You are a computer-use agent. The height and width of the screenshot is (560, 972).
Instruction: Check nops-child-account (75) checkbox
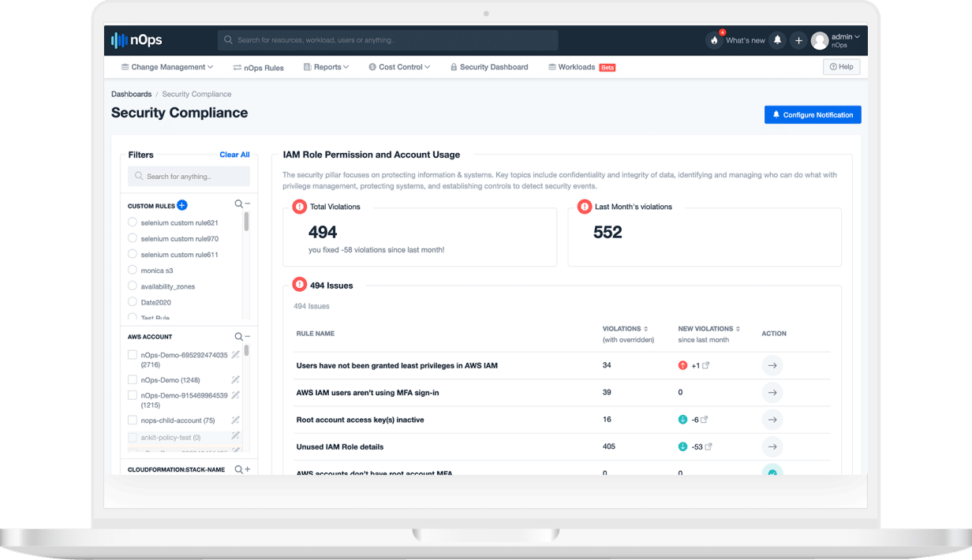(x=133, y=420)
